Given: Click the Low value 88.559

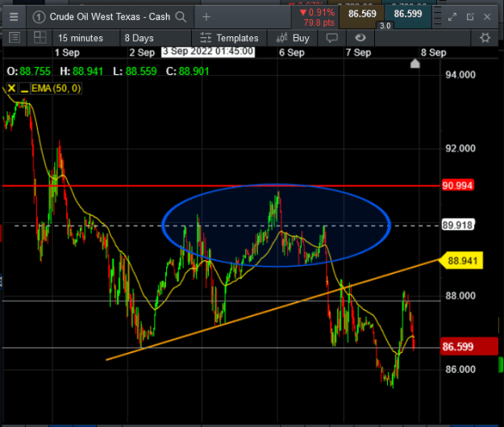Looking at the screenshot, I should tap(141, 71).
